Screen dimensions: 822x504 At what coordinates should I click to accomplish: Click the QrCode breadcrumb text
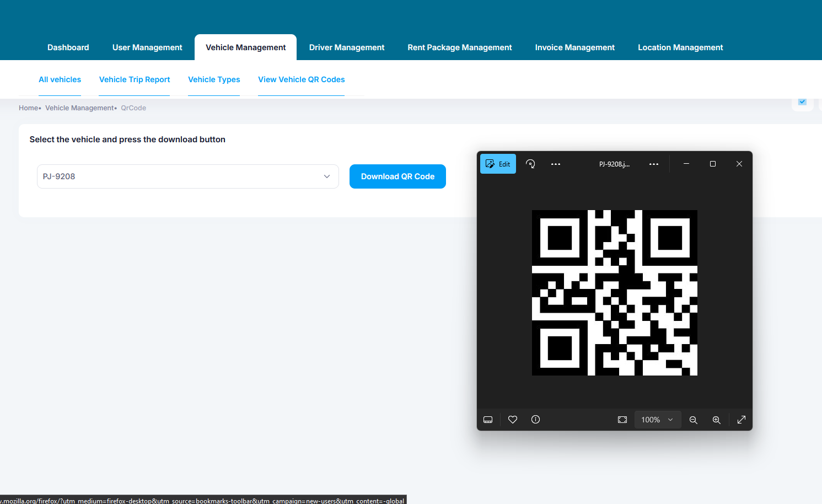coord(133,108)
